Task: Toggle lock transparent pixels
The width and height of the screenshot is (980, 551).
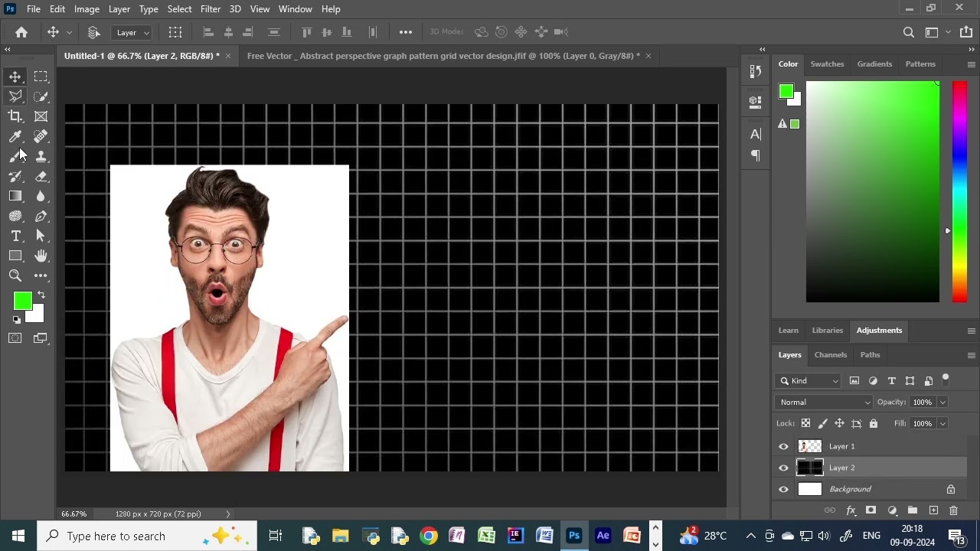Action: (x=805, y=423)
